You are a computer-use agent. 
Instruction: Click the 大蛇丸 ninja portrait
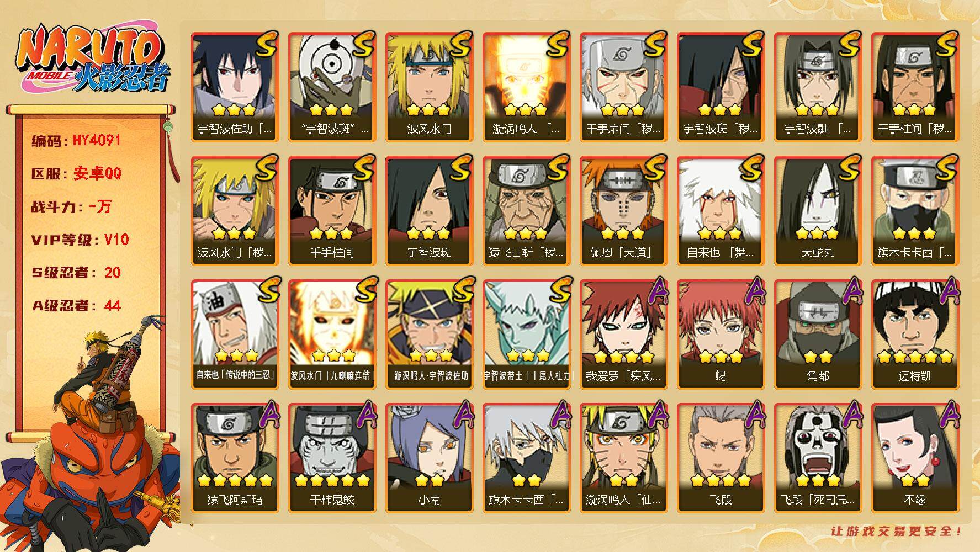[818, 210]
